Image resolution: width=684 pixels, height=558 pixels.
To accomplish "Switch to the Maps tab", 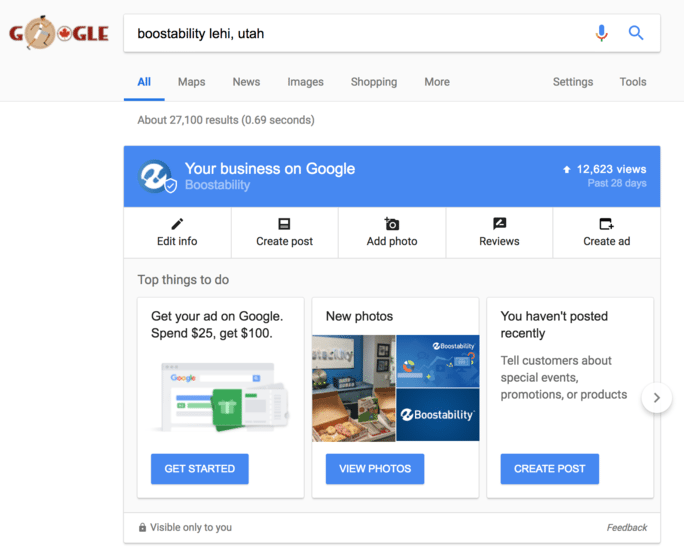I will tap(192, 82).
